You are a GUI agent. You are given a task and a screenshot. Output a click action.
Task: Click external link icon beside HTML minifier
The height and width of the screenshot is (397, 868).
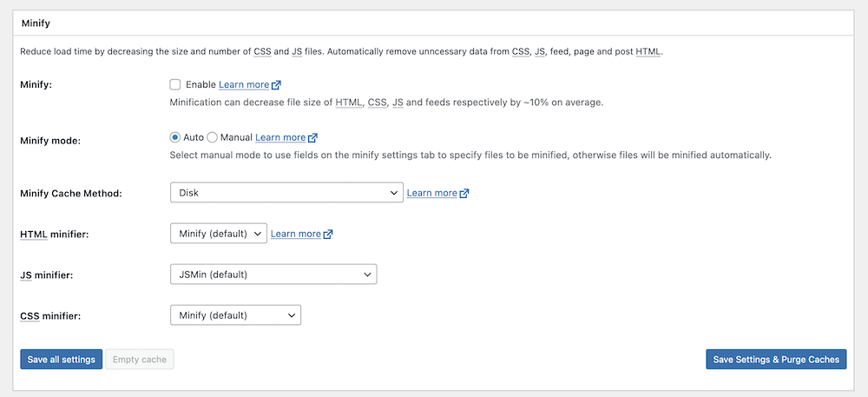(328, 235)
